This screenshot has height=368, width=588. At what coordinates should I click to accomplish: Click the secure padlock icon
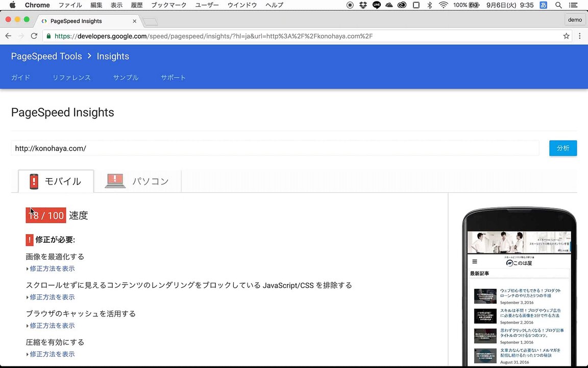point(48,36)
